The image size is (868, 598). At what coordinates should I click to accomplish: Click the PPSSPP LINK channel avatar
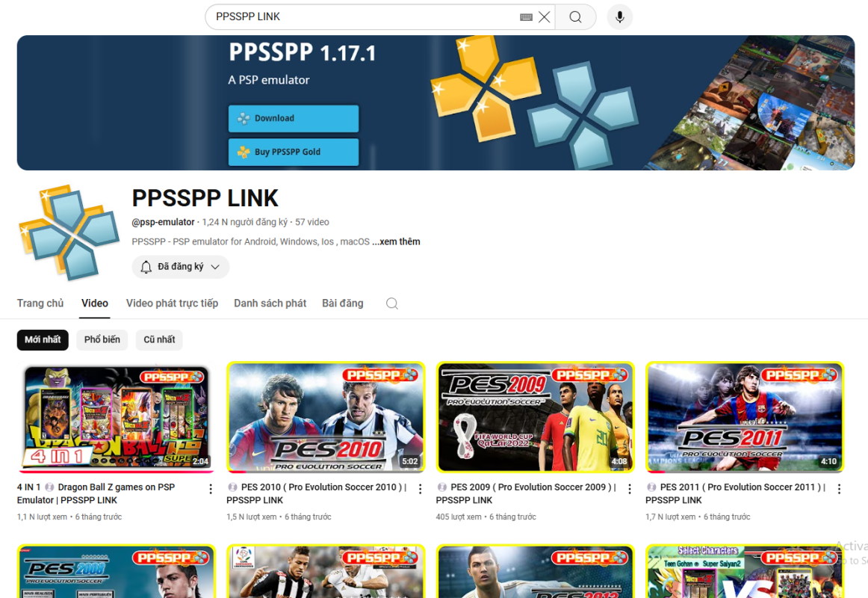coord(69,232)
